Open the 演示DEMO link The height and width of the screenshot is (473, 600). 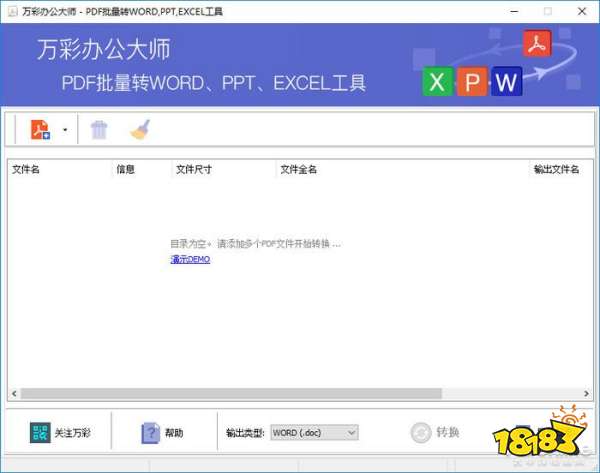[x=190, y=259]
